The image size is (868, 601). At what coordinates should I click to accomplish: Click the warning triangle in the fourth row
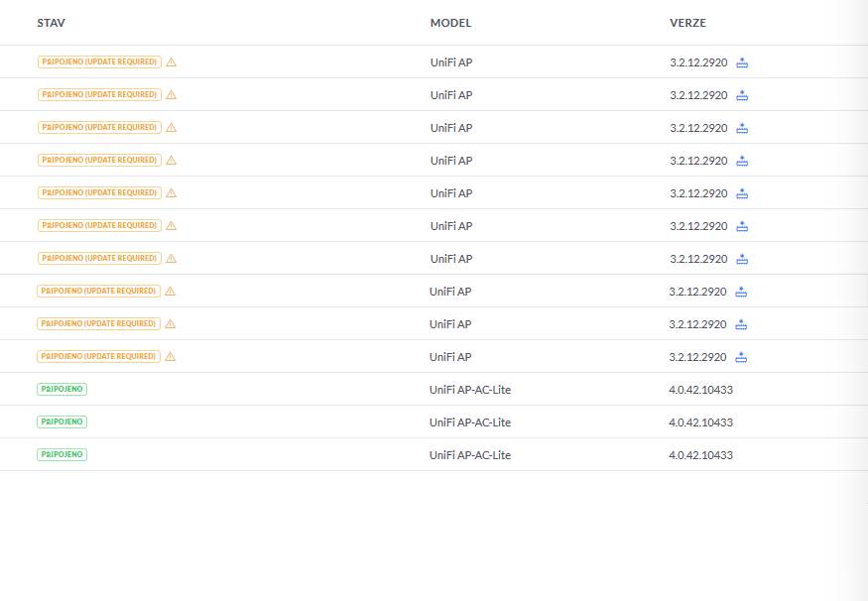(x=171, y=160)
